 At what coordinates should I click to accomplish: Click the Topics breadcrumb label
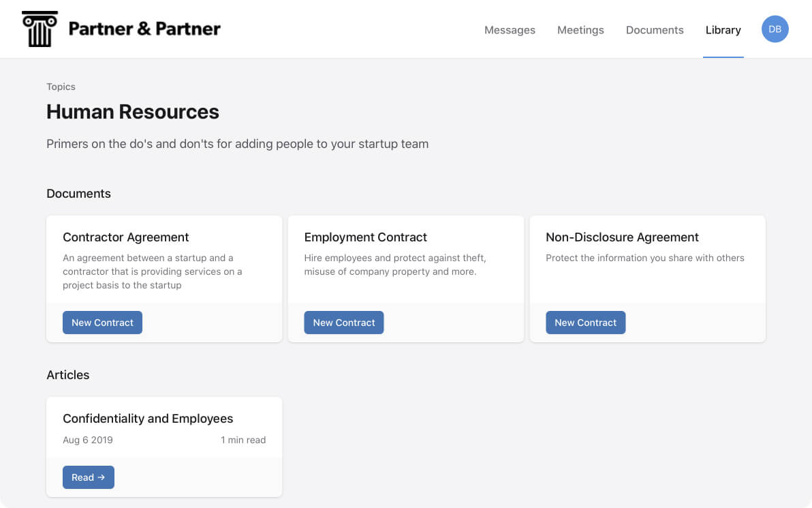pyautogui.click(x=61, y=87)
